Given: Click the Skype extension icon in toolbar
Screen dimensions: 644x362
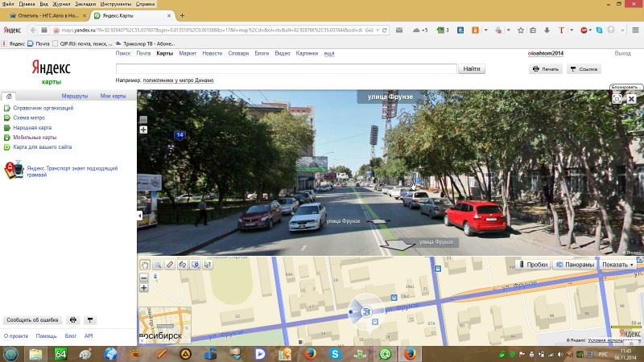Looking at the screenshot, I should click(x=599, y=30).
